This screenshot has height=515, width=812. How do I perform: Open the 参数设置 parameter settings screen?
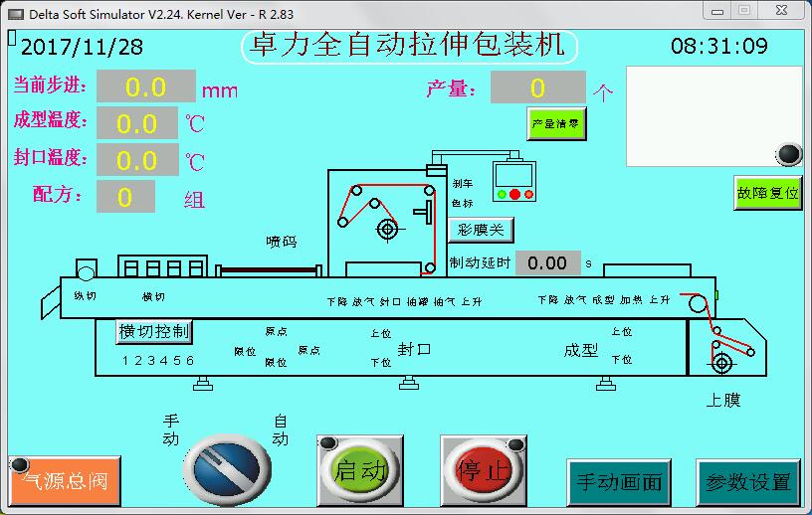pos(748,482)
